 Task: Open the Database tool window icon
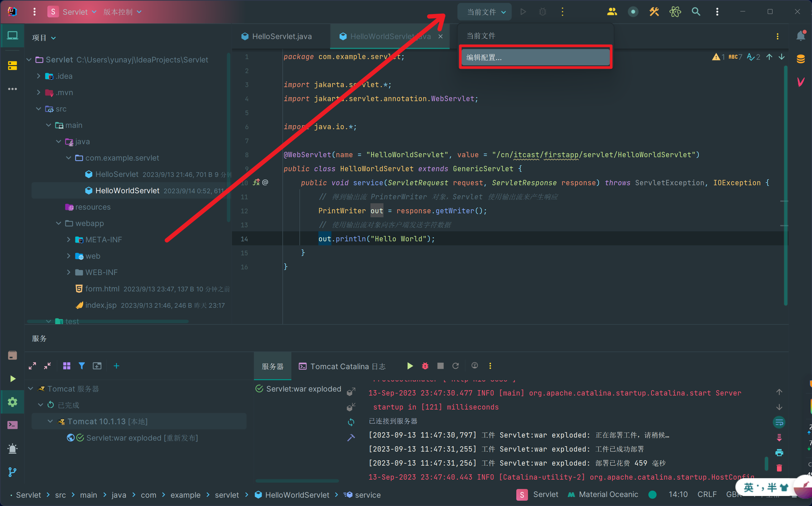[x=801, y=59]
